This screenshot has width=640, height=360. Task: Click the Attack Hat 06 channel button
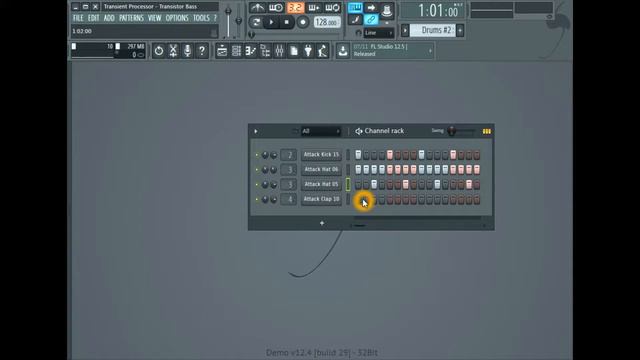321,169
